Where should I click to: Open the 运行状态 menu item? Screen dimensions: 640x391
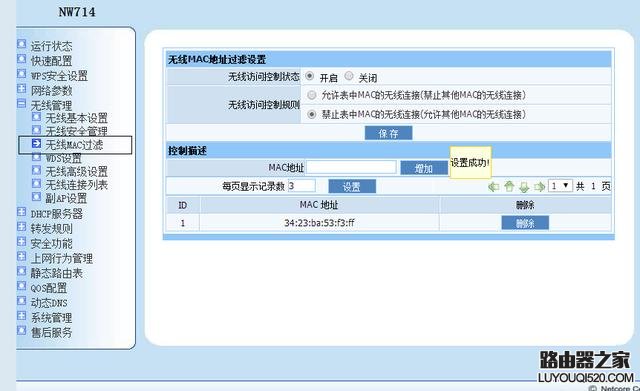[51, 46]
